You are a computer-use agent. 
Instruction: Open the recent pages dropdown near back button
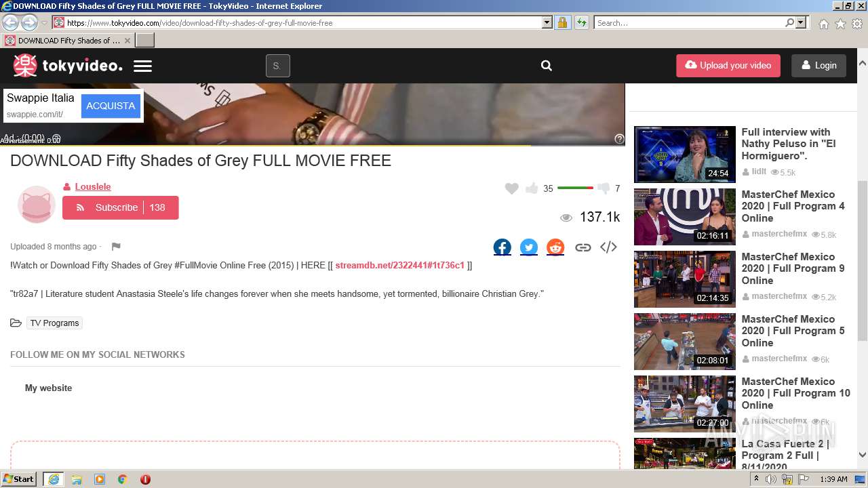pos(45,23)
